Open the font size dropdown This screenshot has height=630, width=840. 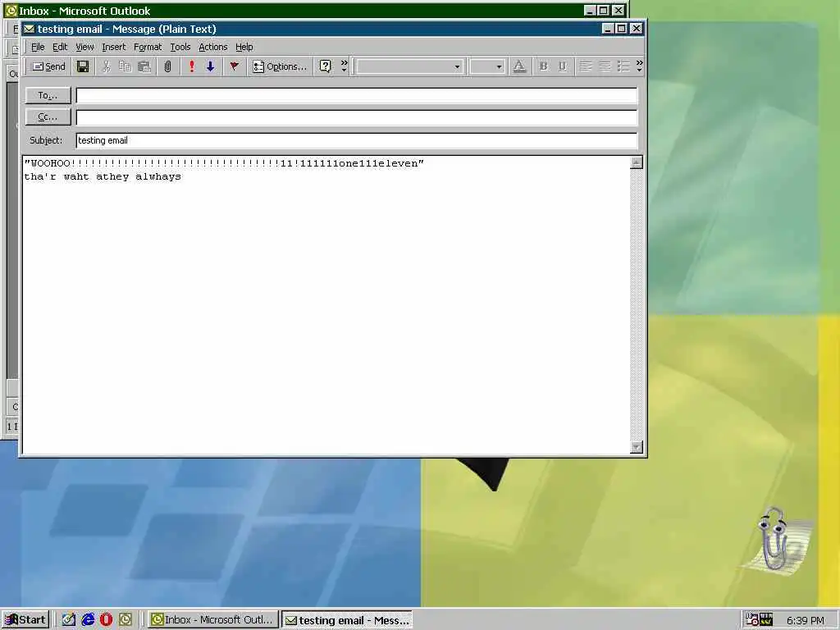[x=499, y=67]
